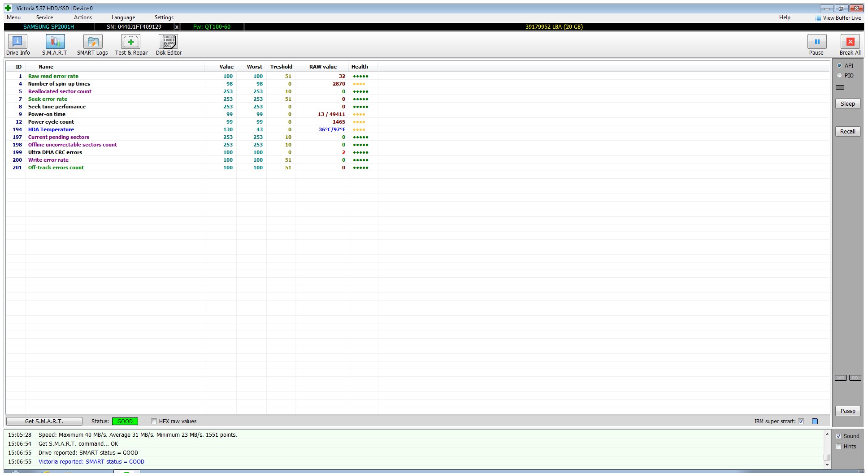
Task: Click the log scroll up arrow
Action: click(x=827, y=434)
